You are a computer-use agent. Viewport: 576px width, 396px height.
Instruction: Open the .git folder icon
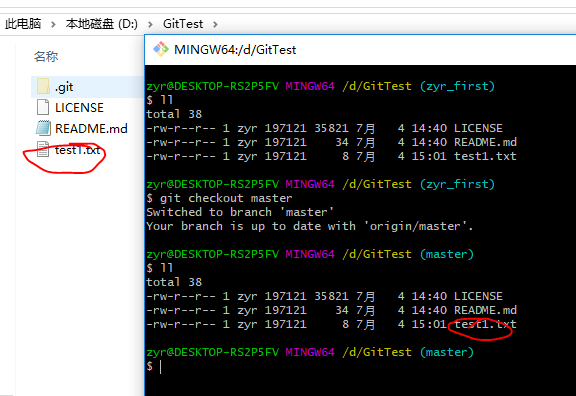coord(43,86)
